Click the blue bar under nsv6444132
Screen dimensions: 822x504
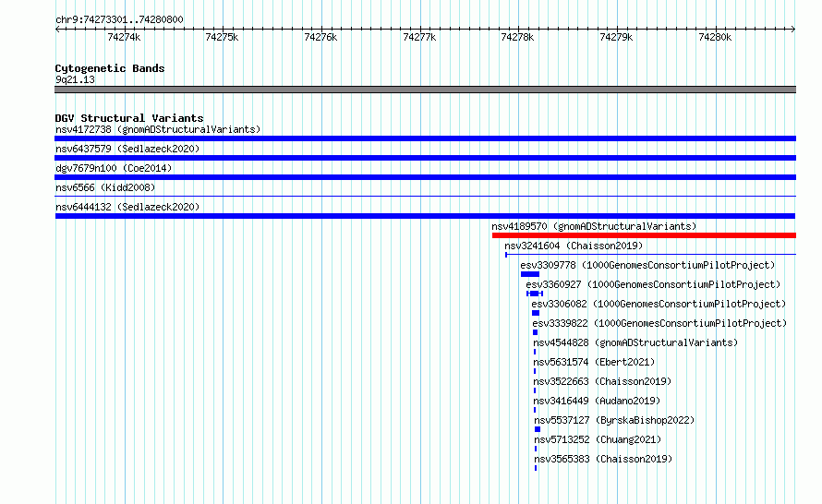click(425, 216)
